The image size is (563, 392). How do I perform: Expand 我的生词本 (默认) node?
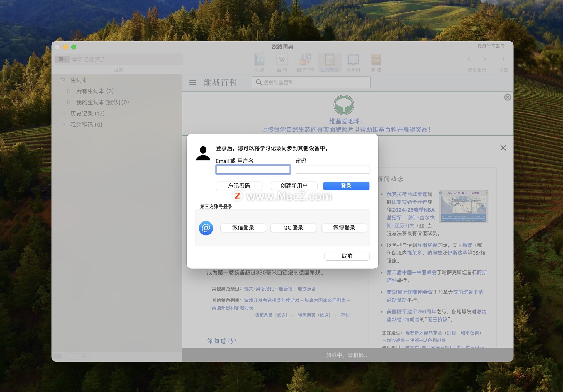click(x=69, y=102)
